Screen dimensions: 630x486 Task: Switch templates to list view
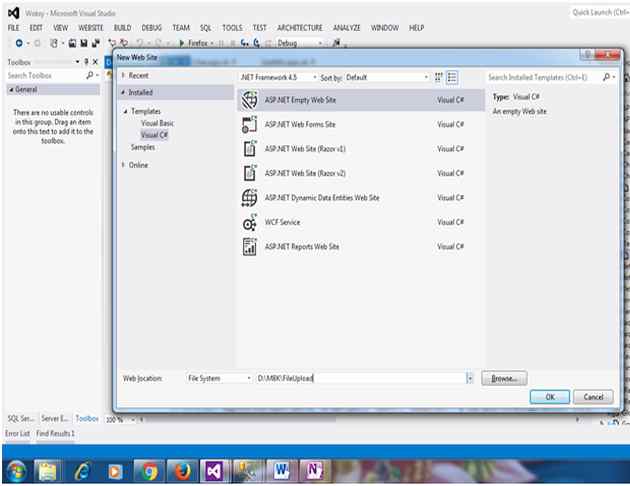tap(452, 77)
